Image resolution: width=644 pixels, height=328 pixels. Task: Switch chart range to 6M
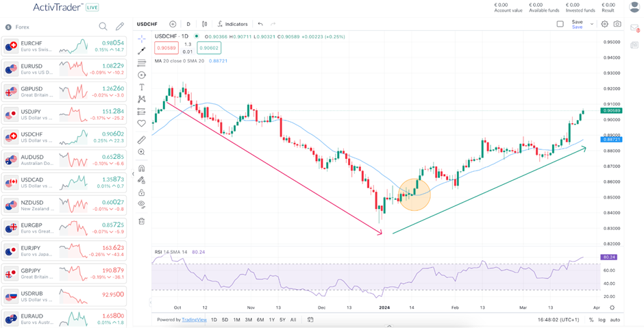point(260,320)
